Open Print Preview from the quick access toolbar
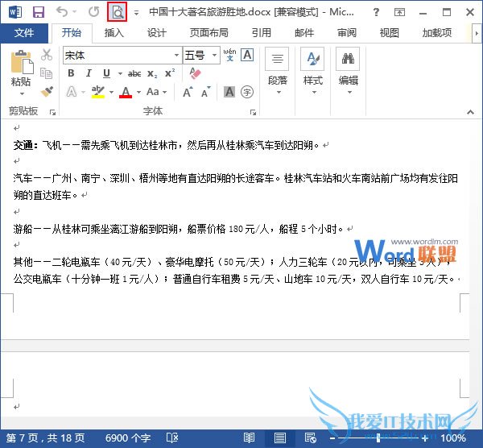 pyautogui.click(x=117, y=12)
